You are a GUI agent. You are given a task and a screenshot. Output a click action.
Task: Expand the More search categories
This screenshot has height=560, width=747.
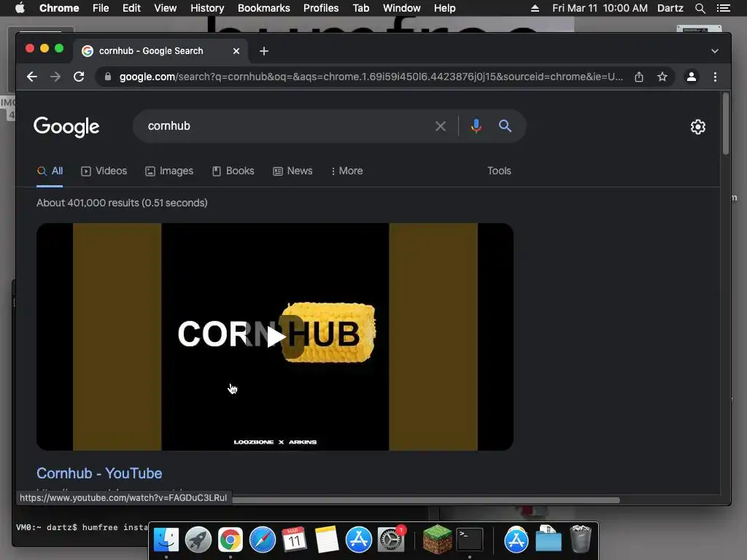[347, 171]
